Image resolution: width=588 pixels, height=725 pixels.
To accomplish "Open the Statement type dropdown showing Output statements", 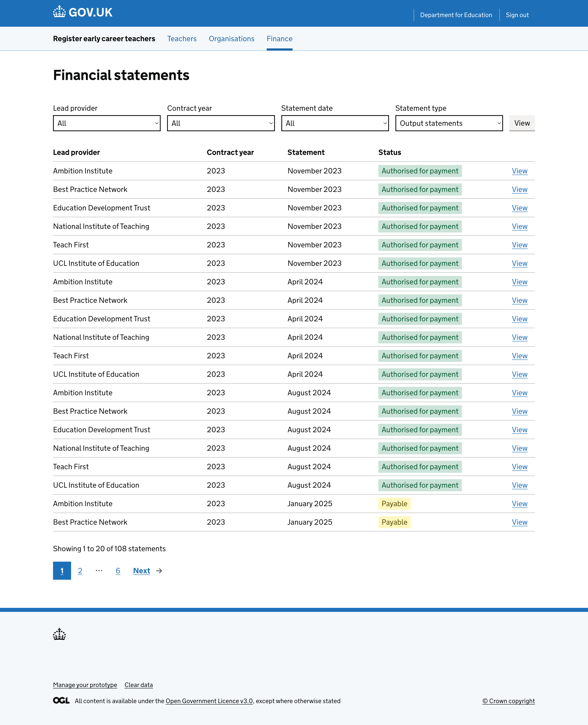I will tap(449, 123).
